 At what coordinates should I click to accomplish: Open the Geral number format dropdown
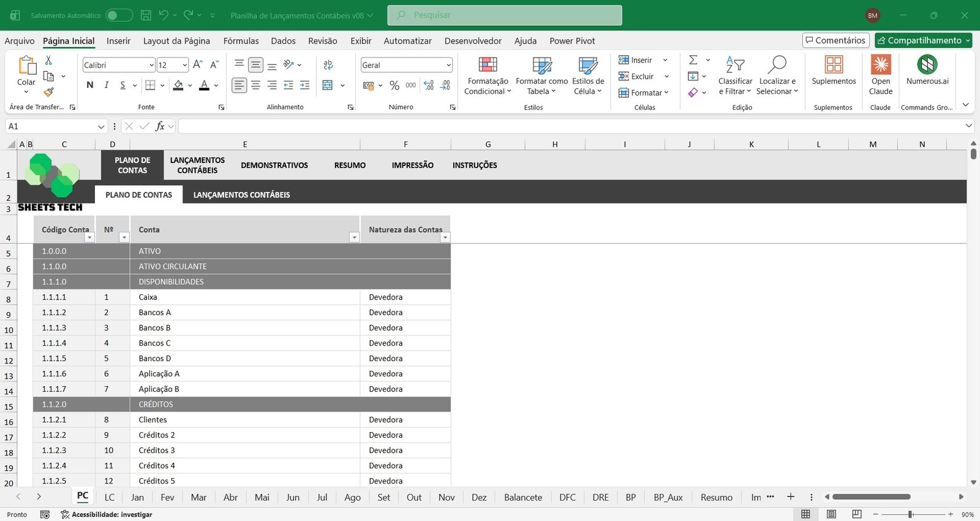pos(448,65)
